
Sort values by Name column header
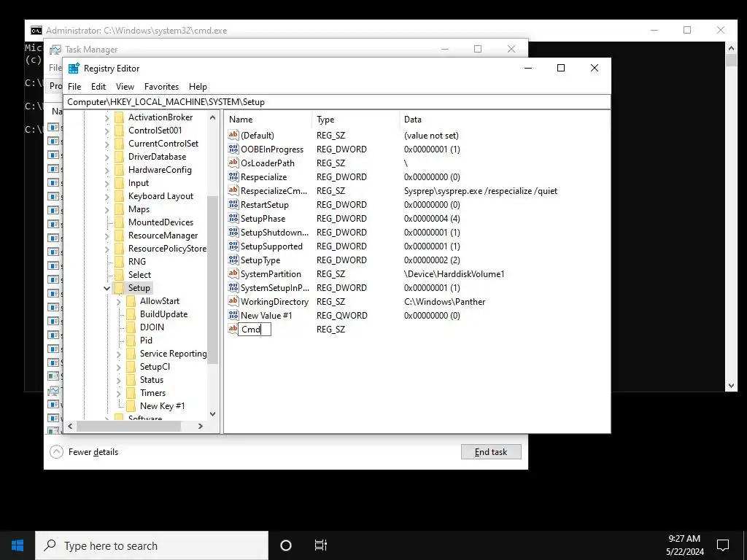[x=268, y=120]
